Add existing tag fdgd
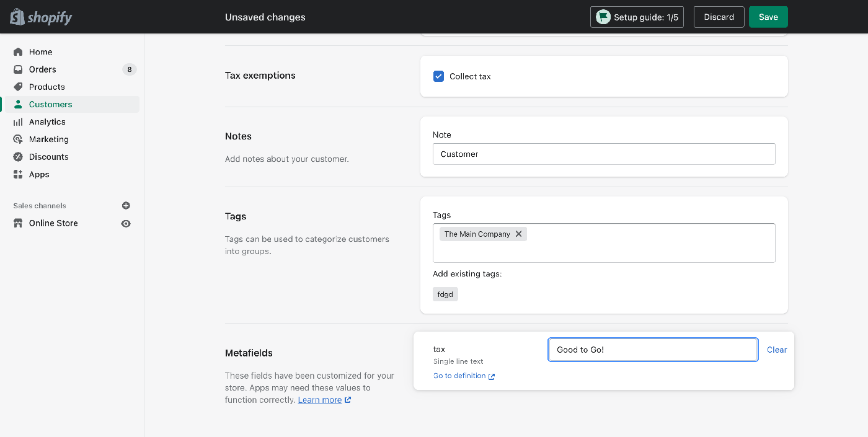This screenshot has width=868, height=437. (445, 294)
